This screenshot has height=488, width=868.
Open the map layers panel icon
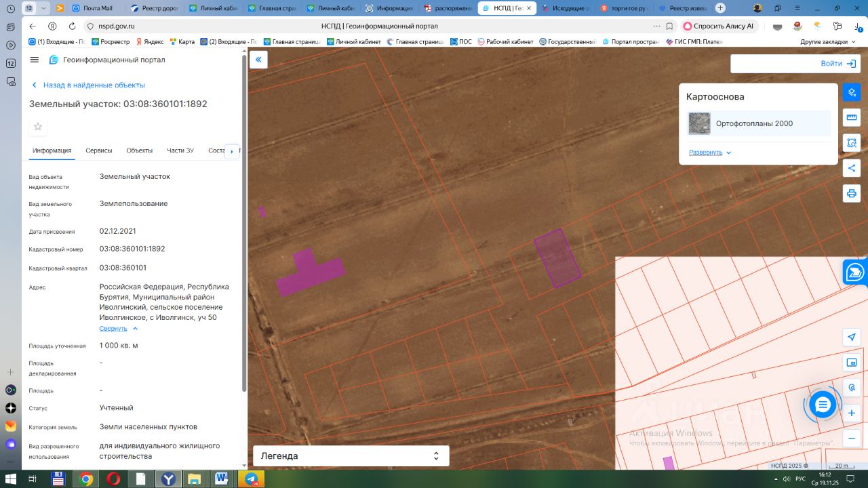(x=852, y=92)
